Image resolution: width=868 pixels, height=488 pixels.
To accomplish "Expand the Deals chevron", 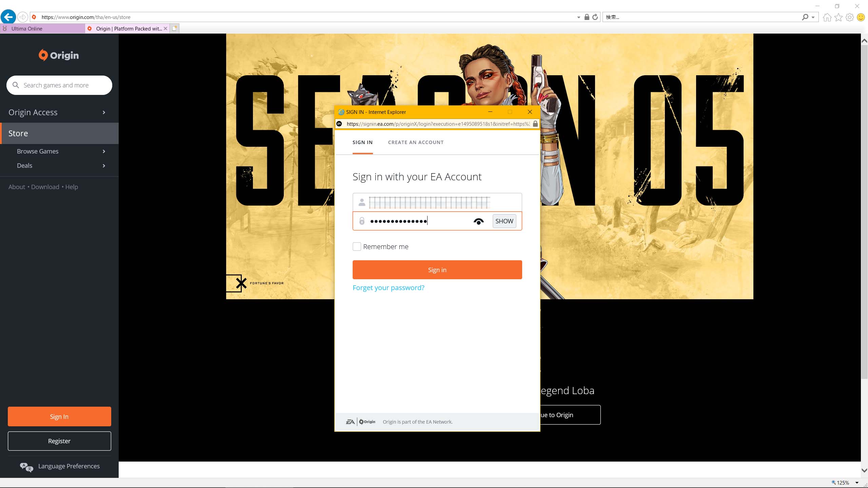I will click(104, 166).
